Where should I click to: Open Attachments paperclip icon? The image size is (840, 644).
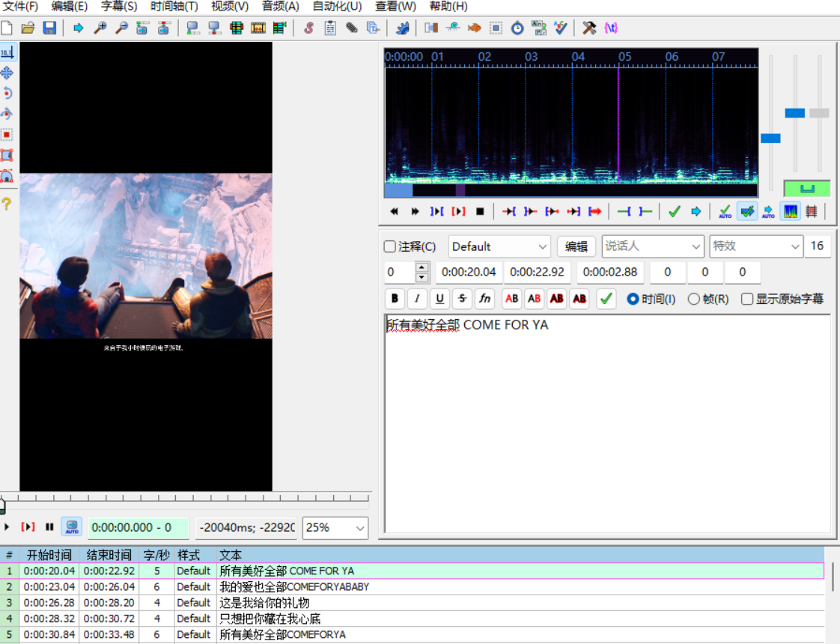(351, 28)
